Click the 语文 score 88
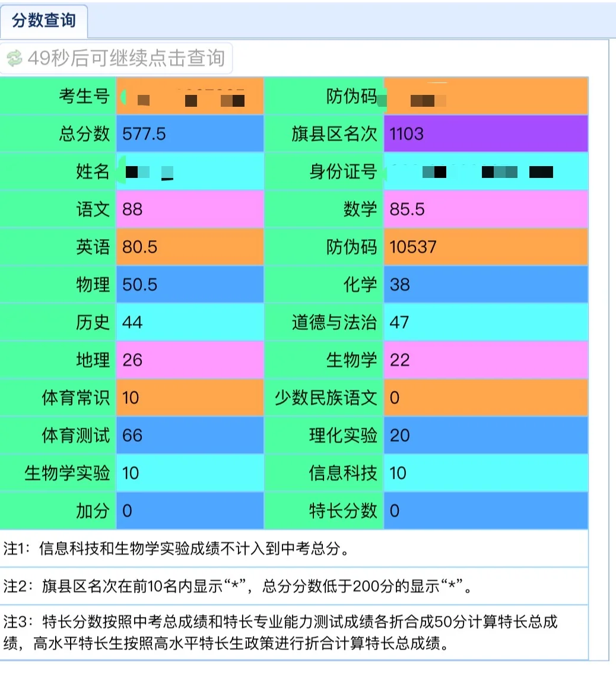The image size is (616, 681). coord(132,209)
